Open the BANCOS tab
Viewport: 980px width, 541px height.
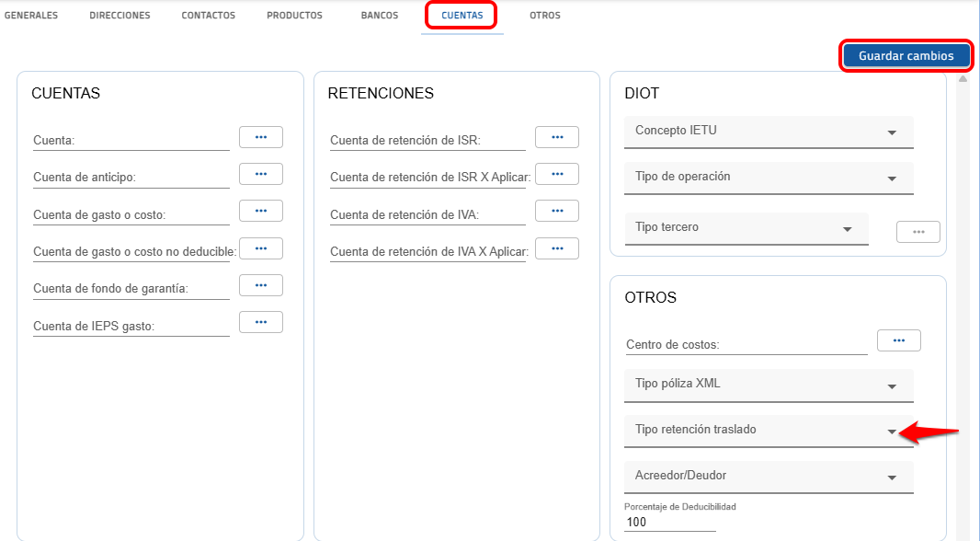click(380, 16)
